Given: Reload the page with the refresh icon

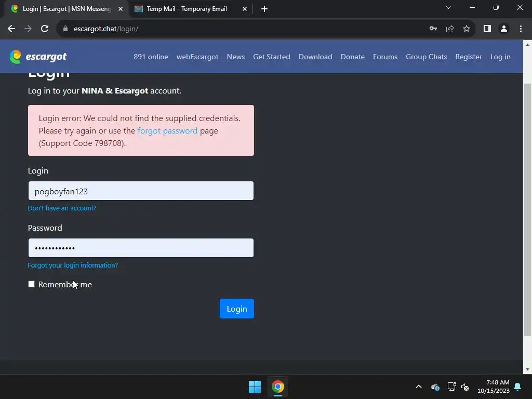Looking at the screenshot, I should coord(45,29).
